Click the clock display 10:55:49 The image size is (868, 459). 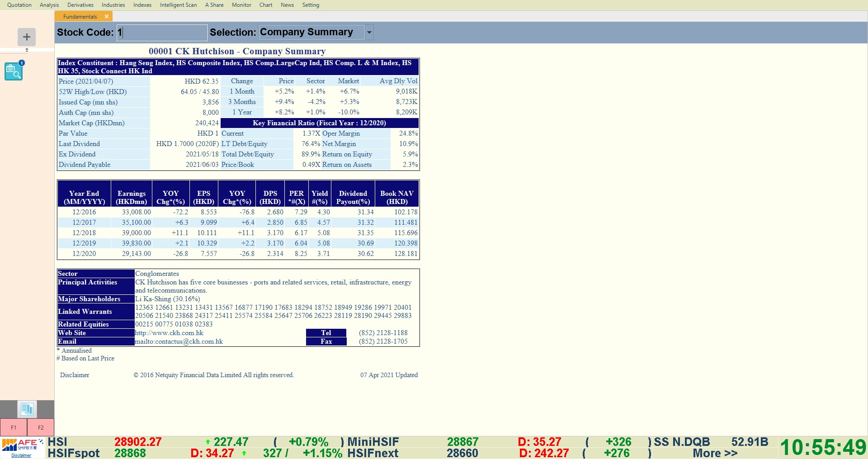pyautogui.click(x=823, y=448)
